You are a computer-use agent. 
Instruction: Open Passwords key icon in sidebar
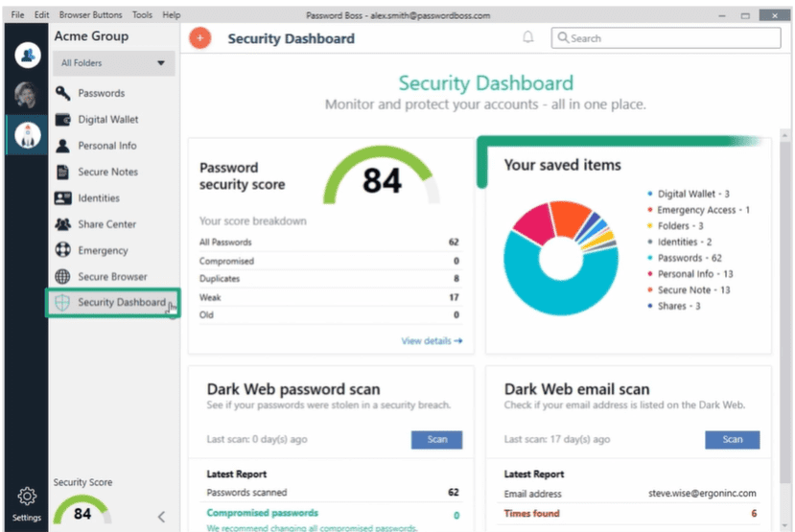coord(62,93)
